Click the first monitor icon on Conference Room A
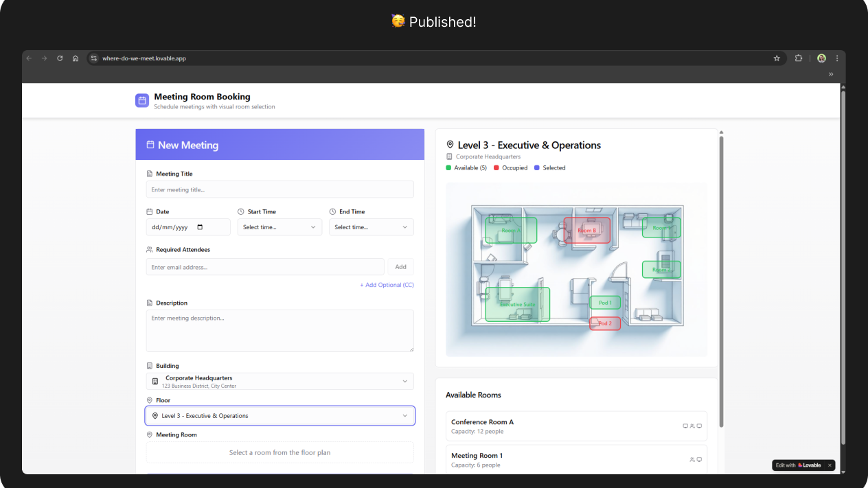868x488 pixels. coord(685,426)
